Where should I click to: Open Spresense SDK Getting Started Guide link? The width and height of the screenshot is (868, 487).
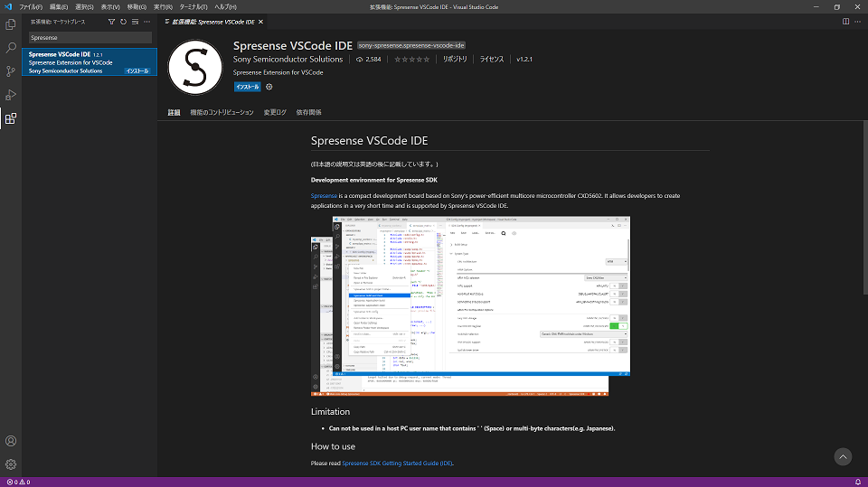point(397,464)
